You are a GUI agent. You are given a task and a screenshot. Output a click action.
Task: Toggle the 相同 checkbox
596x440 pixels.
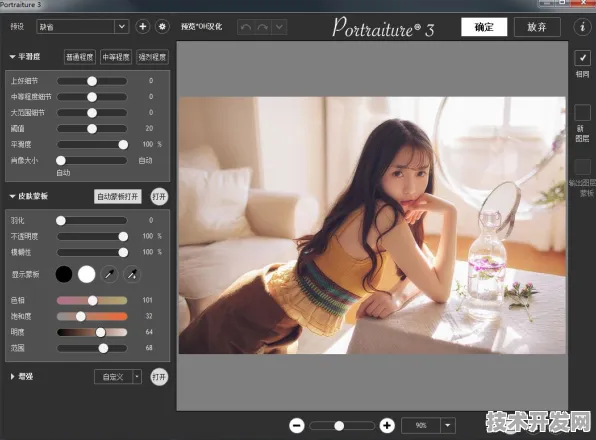tap(582, 59)
